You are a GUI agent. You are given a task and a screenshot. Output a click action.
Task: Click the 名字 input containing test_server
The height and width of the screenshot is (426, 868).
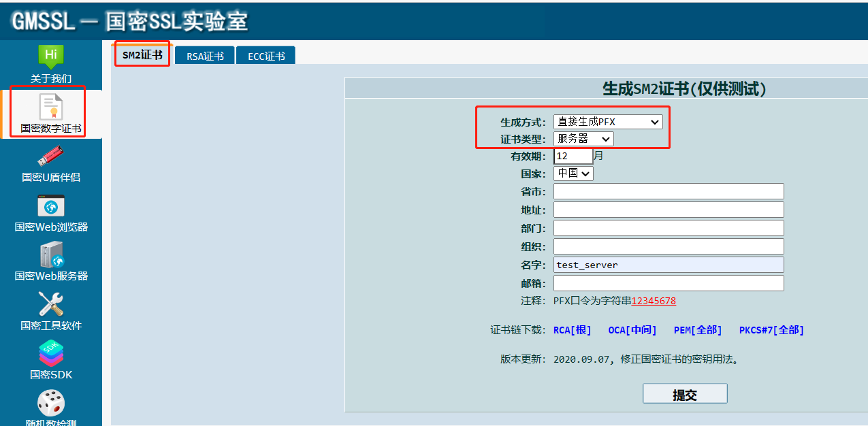[x=668, y=264]
